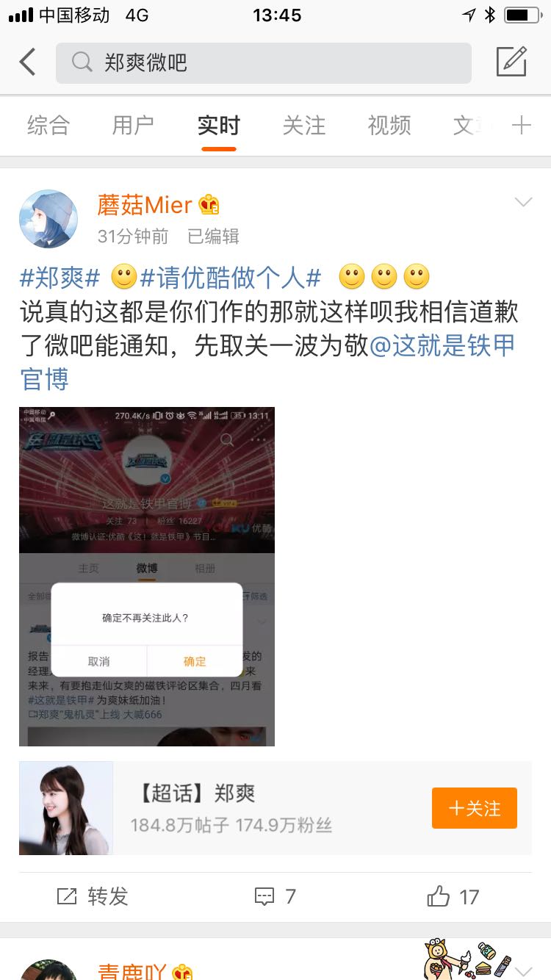Tap the crown badge beside 蘑菇Mier

[209, 205]
